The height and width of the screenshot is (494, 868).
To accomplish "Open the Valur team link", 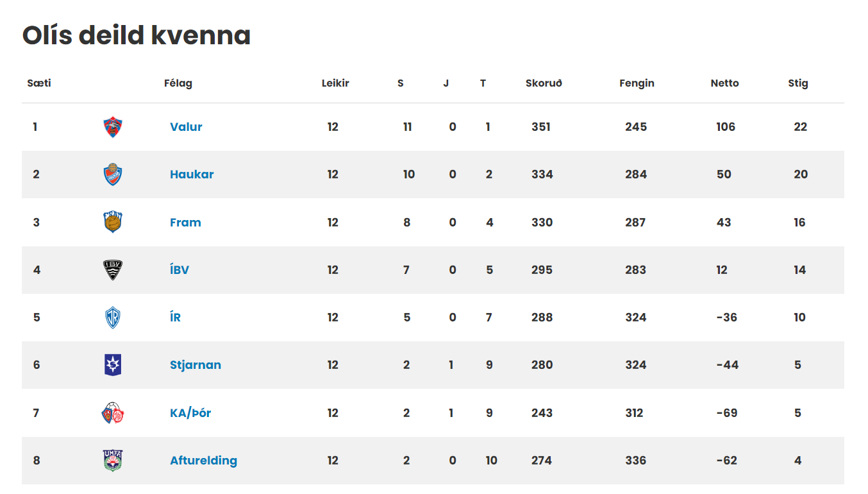I will [x=186, y=127].
